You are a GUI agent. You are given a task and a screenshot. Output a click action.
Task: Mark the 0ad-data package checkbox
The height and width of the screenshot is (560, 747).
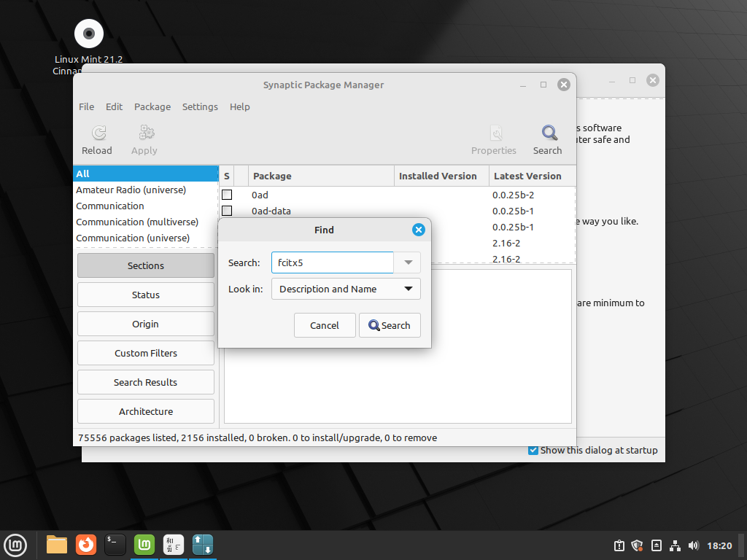[227, 211]
